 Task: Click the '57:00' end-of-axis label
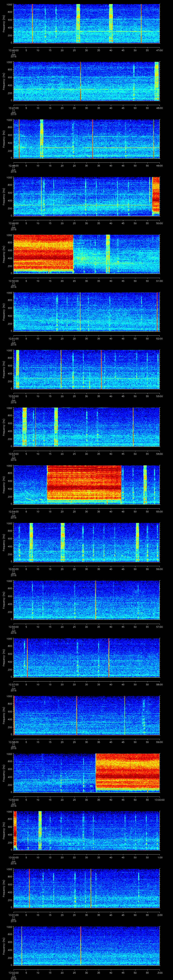pyautogui.click(x=159, y=627)
